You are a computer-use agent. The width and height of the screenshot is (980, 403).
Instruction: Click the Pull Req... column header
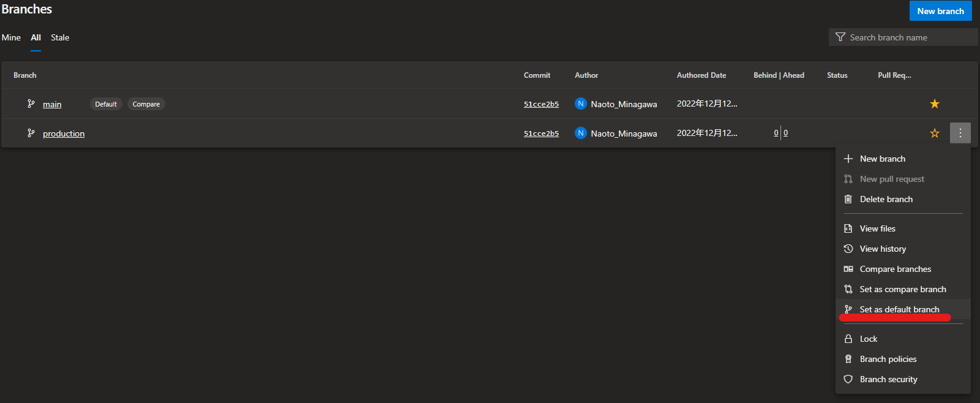click(894, 75)
